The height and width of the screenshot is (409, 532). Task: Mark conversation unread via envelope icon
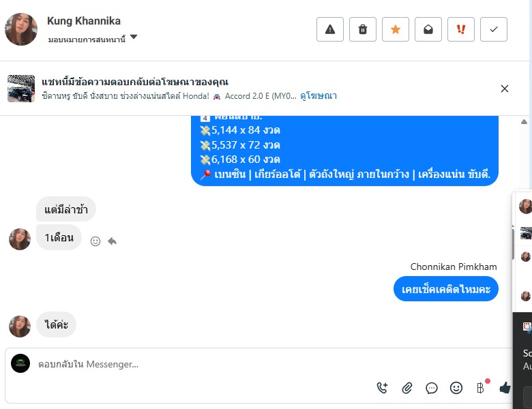pos(428,29)
